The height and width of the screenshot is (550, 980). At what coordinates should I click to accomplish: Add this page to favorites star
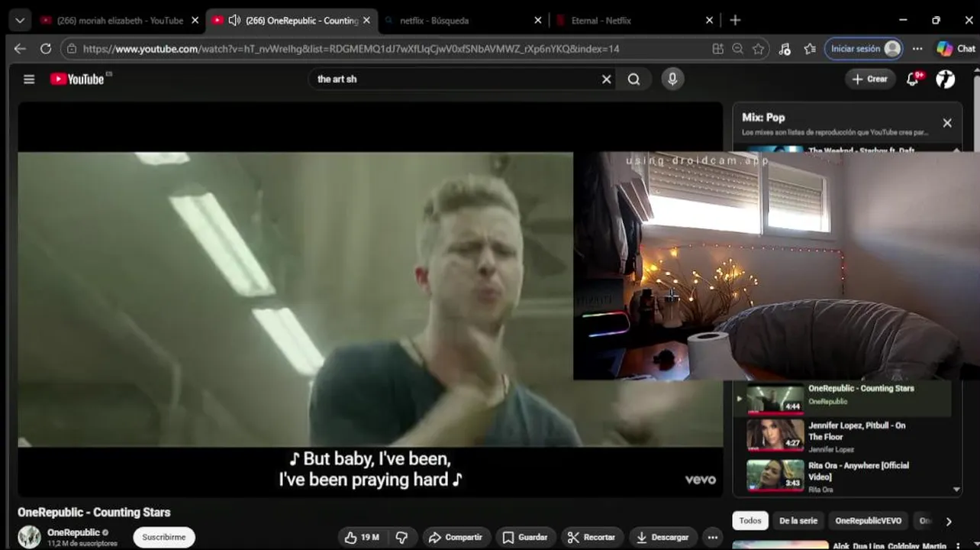(758, 49)
